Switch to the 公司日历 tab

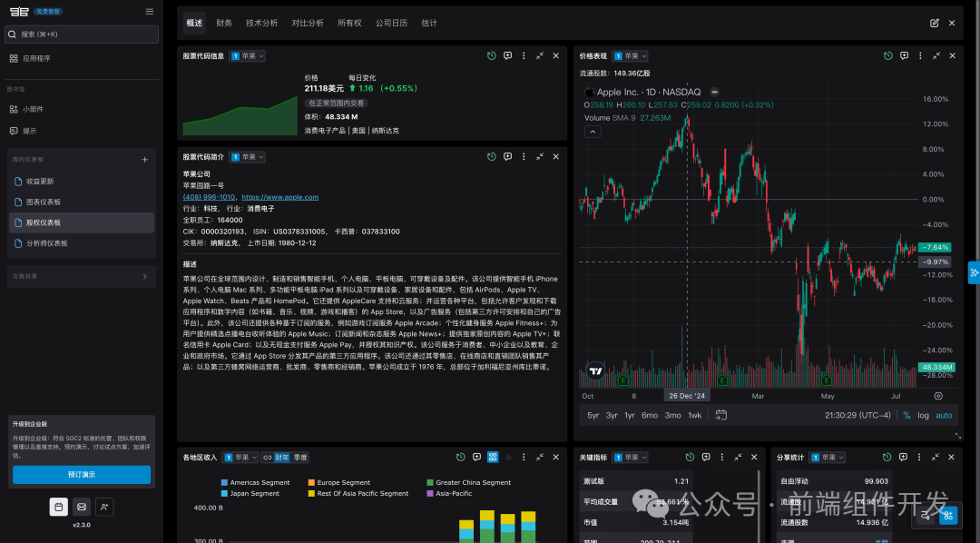[x=391, y=23]
